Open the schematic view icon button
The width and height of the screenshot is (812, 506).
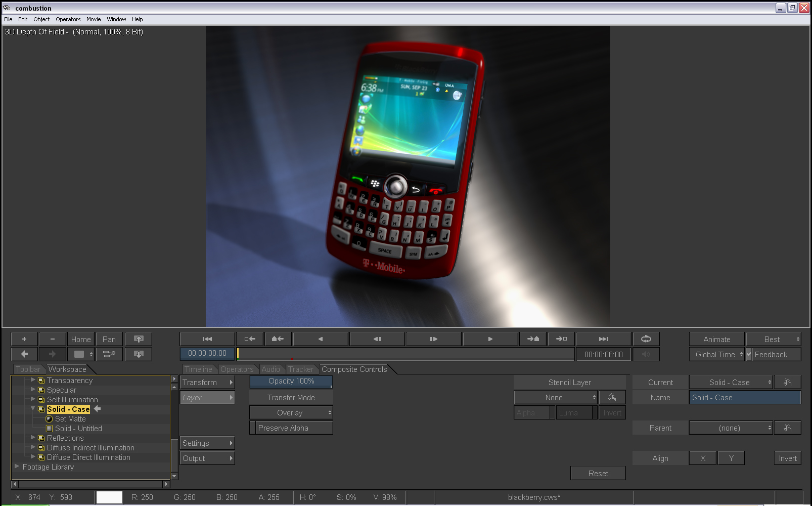(109, 354)
